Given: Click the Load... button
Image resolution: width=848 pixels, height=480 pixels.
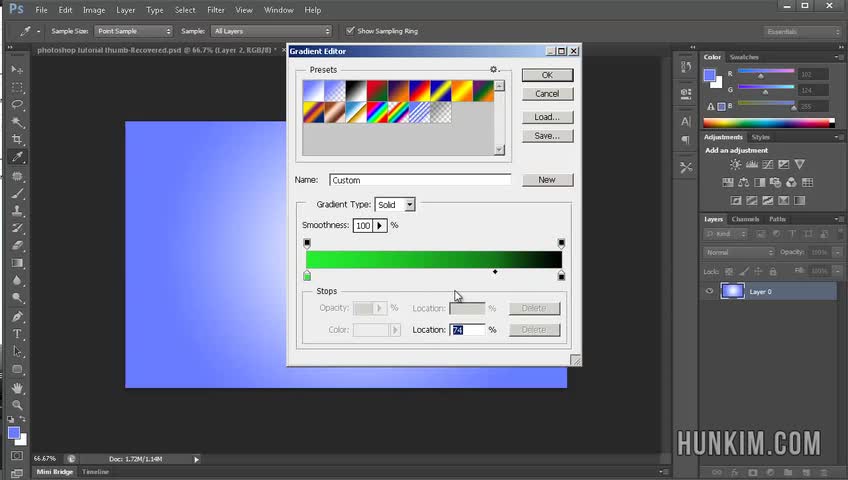Looking at the screenshot, I should 547,117.
